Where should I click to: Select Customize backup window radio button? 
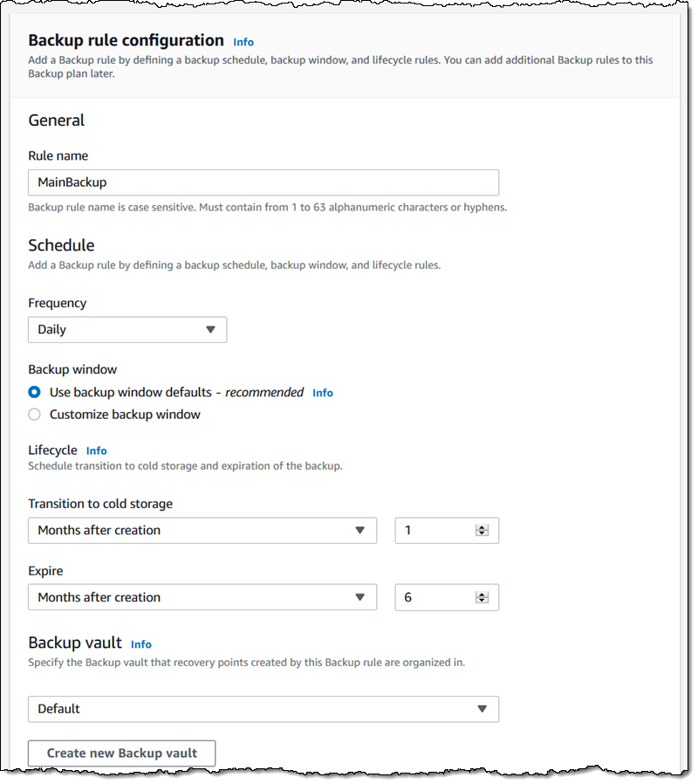click(35, 415)
